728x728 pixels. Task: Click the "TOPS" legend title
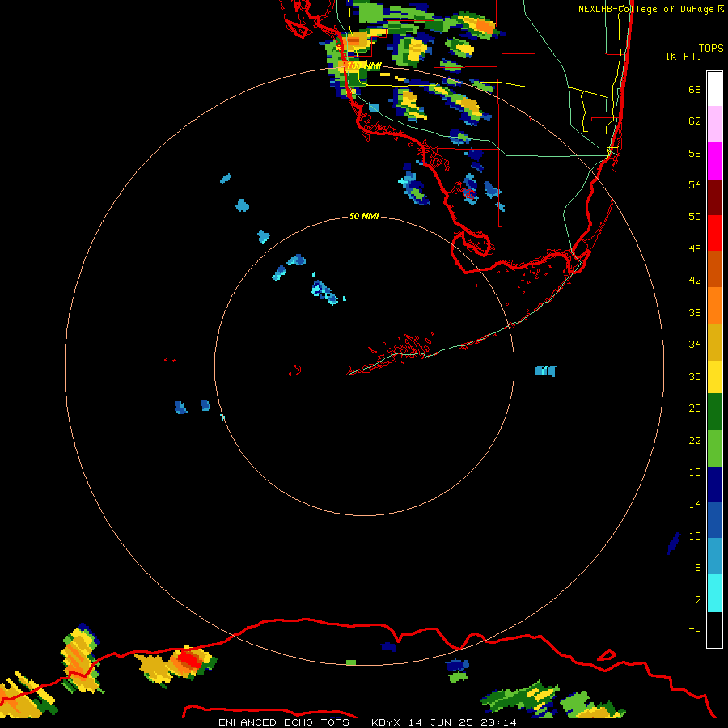point(711,48)
